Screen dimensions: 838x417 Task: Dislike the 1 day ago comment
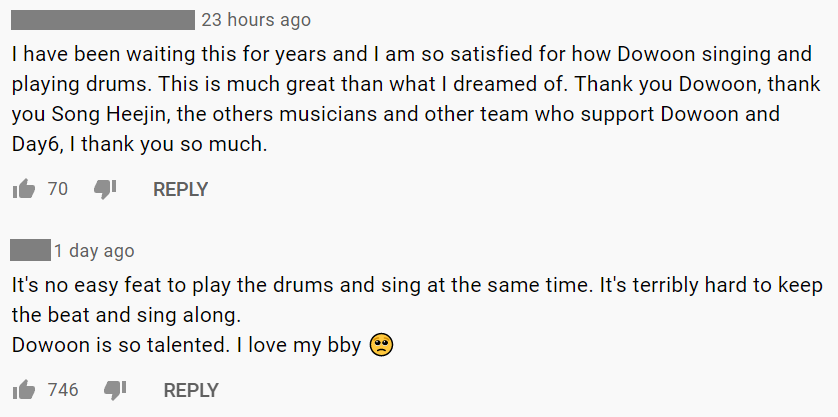pyautogui.click(x=115, y=390)
